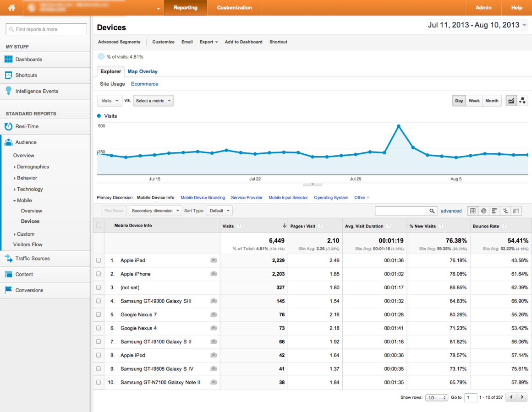Open the Secondary dimension dropdown
The height and width of the screenshot is (412, 532).
[155, 211]
